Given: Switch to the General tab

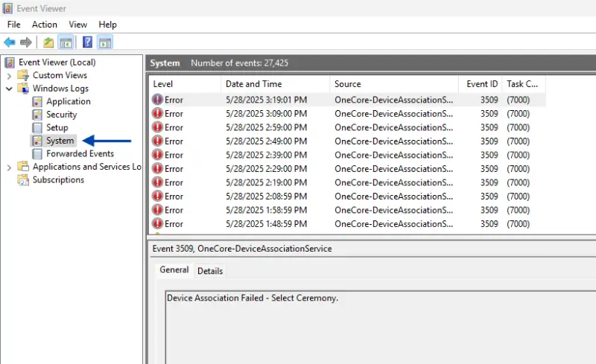Looking at the screenshot, I should pyautogui.click(x=174, y=269).
